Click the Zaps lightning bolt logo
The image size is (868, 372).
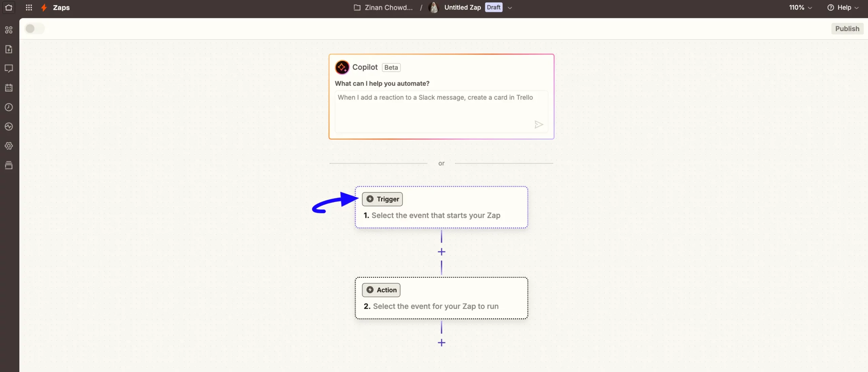(x=44, y=7)
